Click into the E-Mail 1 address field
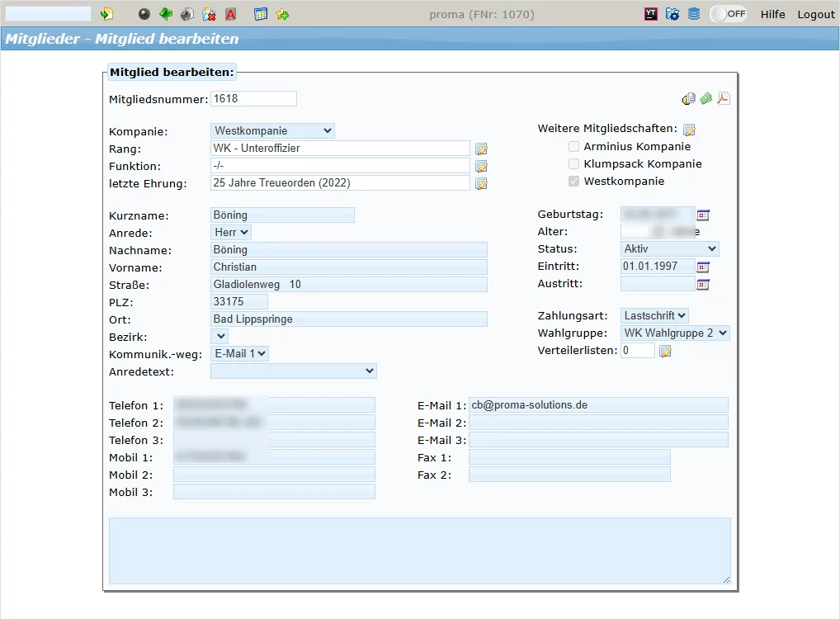This screenshot has width=840, height=619. [x=597, y=405]
